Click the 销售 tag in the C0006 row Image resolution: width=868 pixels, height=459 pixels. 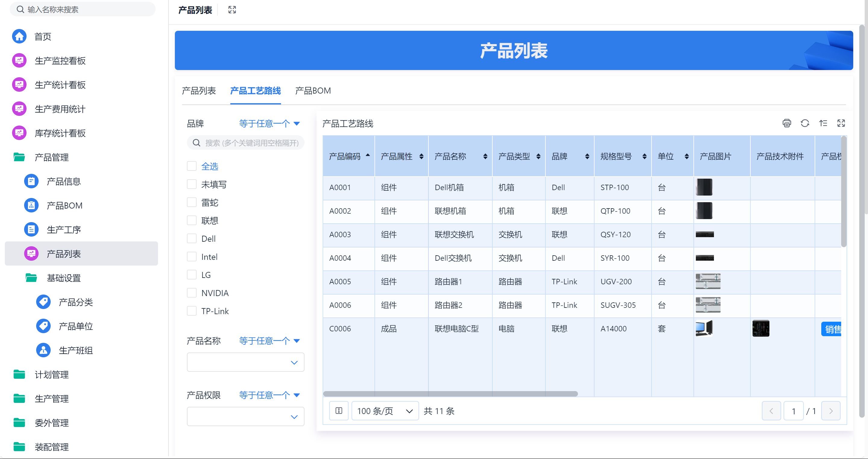click(x=832, y=329)
